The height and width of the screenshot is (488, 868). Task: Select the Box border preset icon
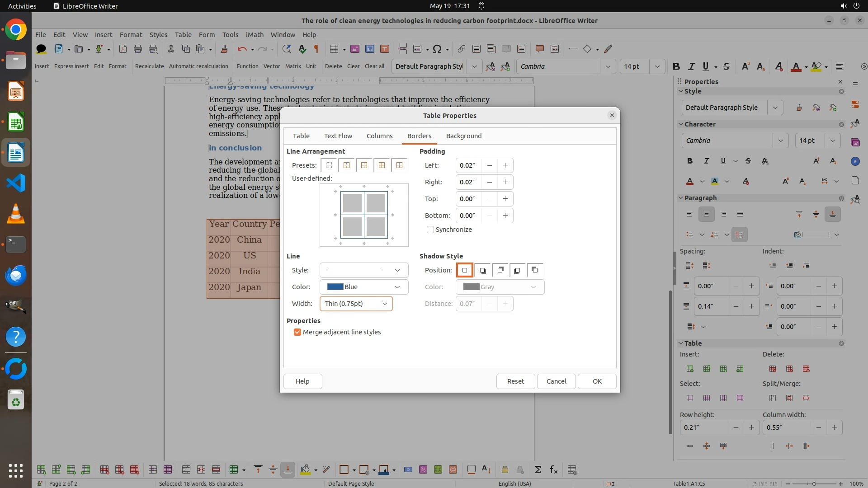[347, 165]
